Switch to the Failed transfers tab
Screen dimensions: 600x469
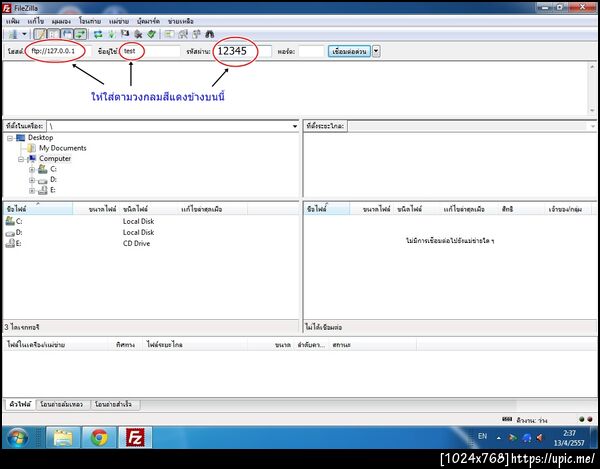[x=62, y=404]
